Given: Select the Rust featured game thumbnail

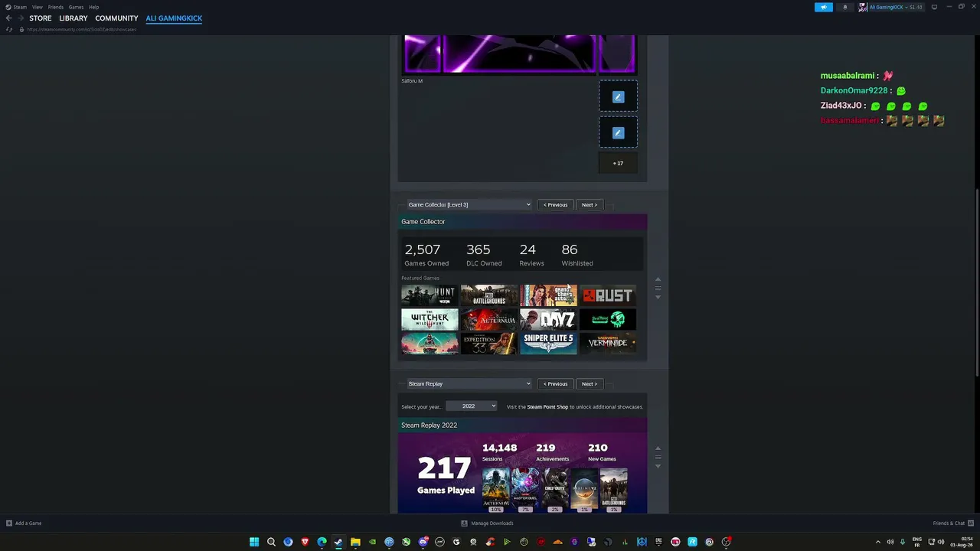Looking at the screenshot, I should point(608,295).
